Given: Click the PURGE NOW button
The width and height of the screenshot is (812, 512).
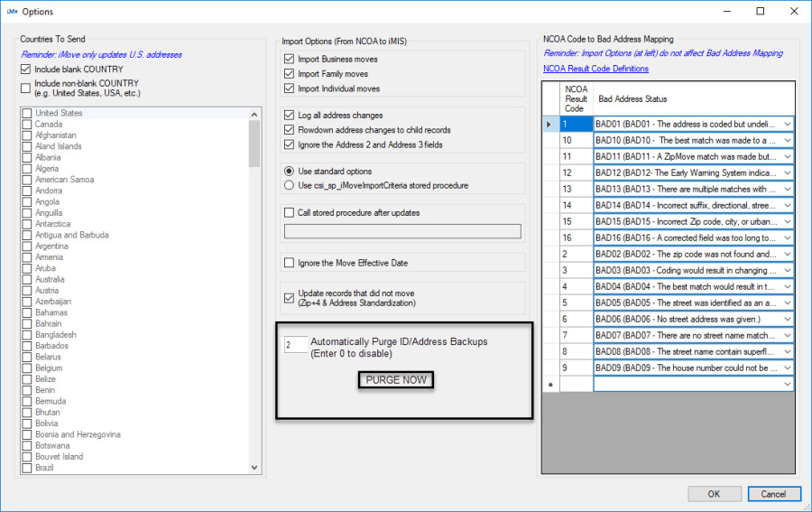Looking at the screenshot, I should pos(396,380).
